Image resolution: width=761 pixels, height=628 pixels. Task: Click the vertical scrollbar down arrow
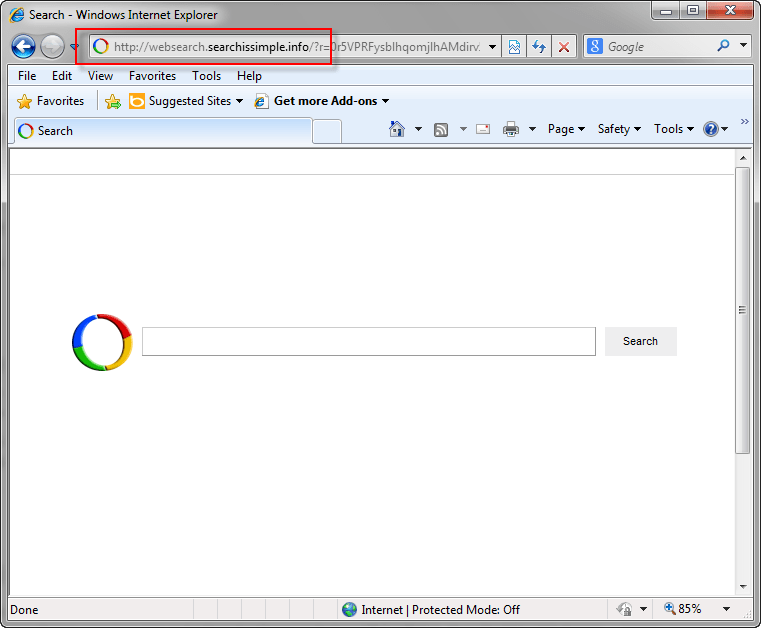pos(743,587)
